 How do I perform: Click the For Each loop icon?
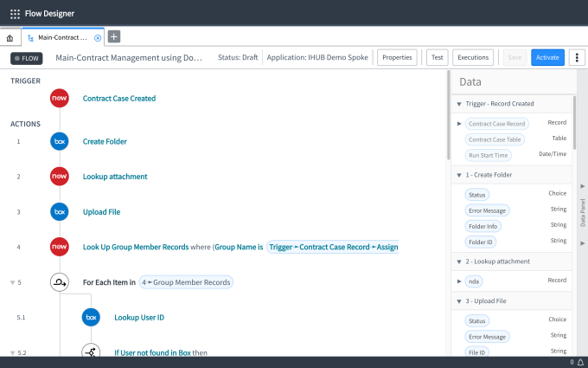pos(60,282)
